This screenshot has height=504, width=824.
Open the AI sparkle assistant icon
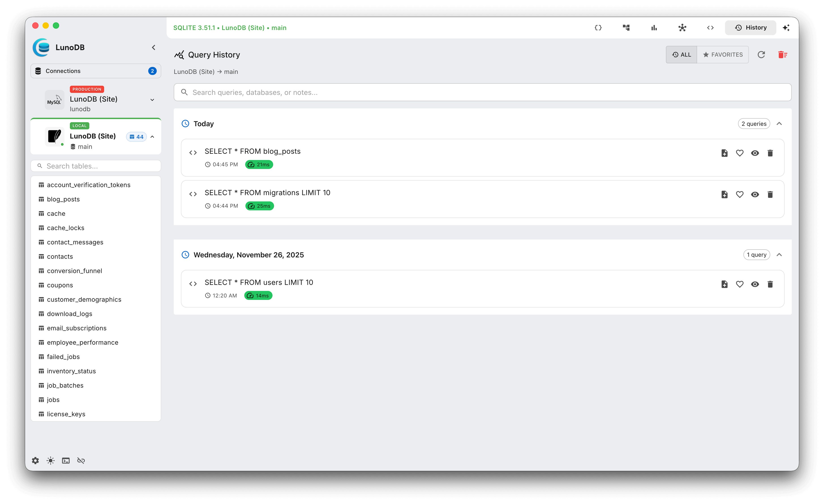pos(786,28)
